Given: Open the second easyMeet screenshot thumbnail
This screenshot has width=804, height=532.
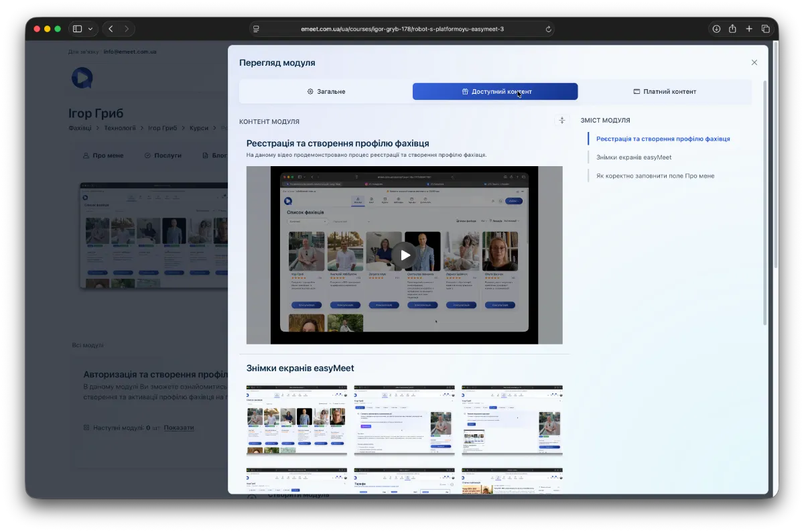Looking at the screenshot, I should [404, 420].
